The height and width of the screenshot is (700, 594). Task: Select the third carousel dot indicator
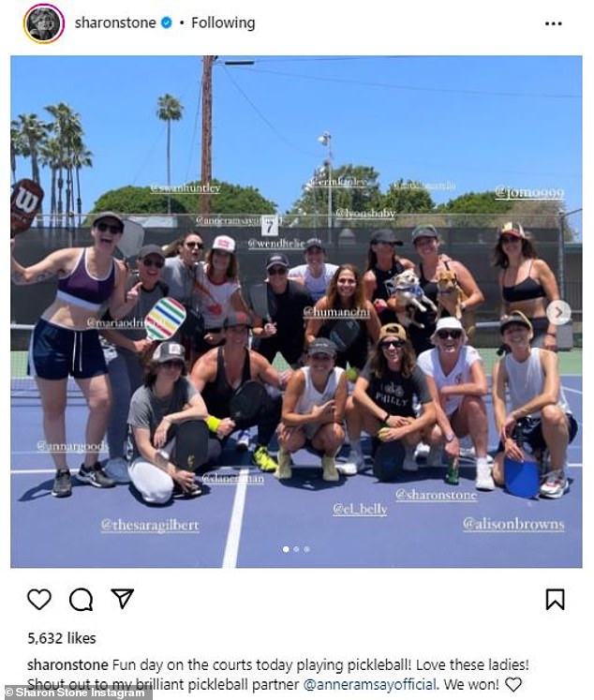point(306,549)
